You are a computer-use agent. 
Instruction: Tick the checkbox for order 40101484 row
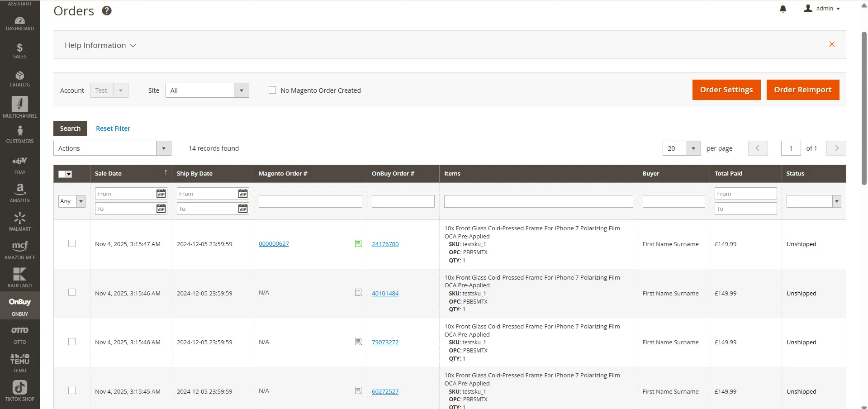click(x=72, y=292)
